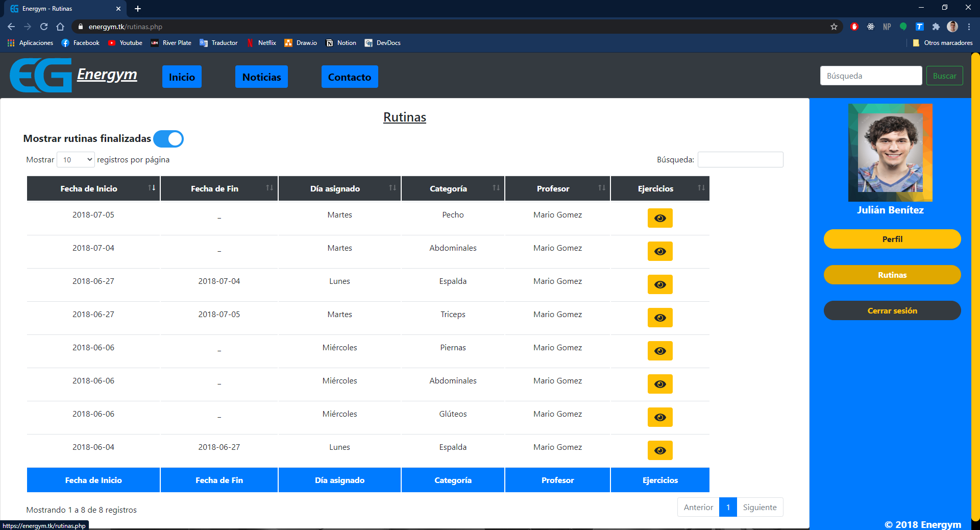Open the Facebook bookmark

point(81,43)
